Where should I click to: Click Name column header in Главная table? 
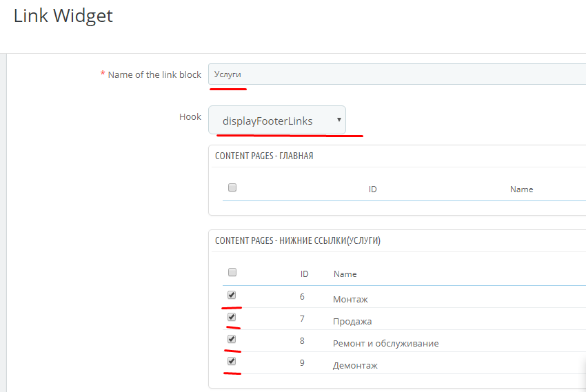pyautogui.click(x=521, y=189)
